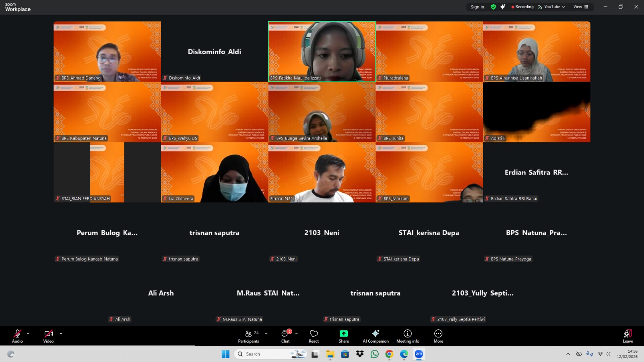
Task: Open AI Companion
Action: (376, 336)
